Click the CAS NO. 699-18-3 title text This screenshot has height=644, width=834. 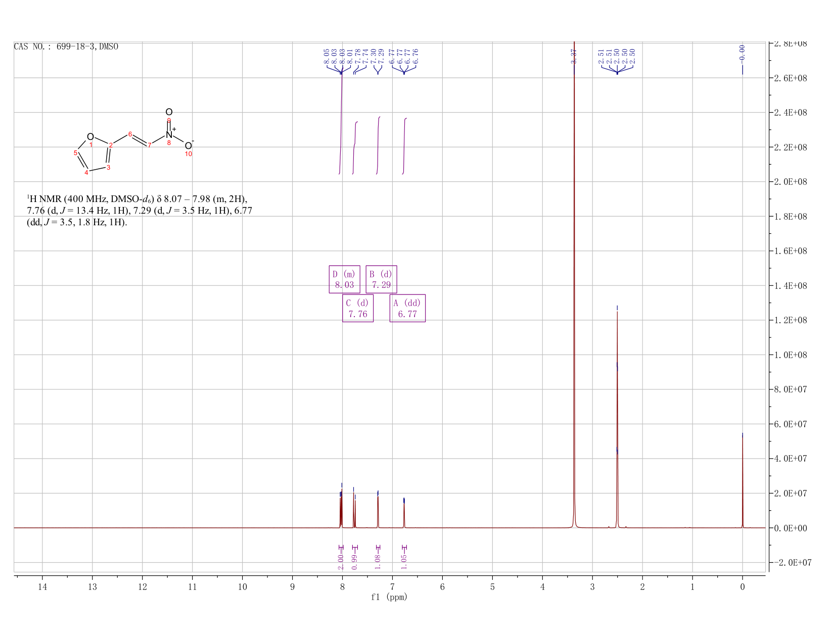point(66,46)
